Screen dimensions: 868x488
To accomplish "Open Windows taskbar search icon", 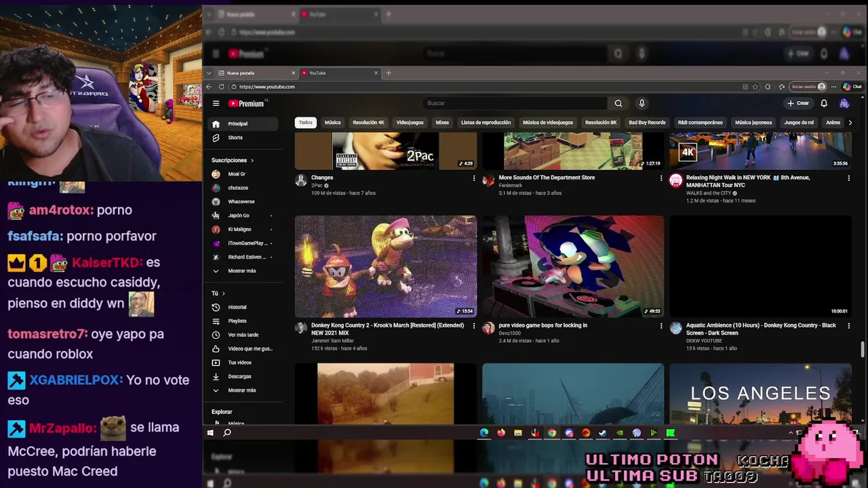I will (x=227, y=432).
